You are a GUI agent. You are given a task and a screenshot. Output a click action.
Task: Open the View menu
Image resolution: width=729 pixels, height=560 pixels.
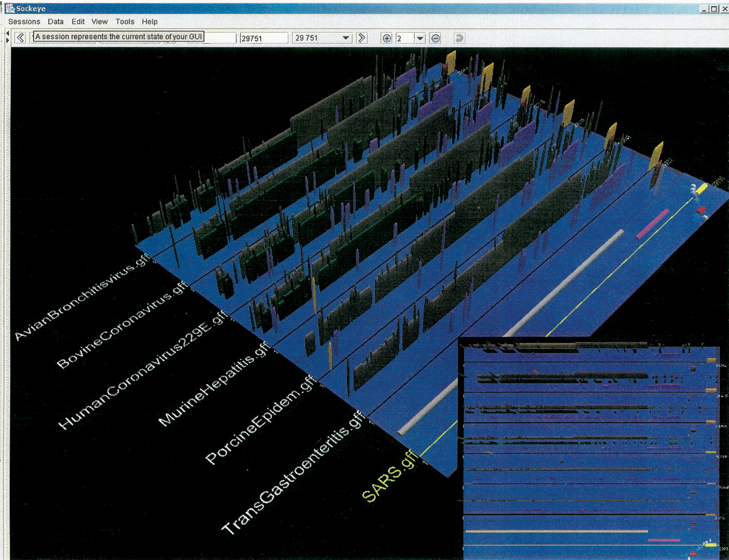coord(99,22)
